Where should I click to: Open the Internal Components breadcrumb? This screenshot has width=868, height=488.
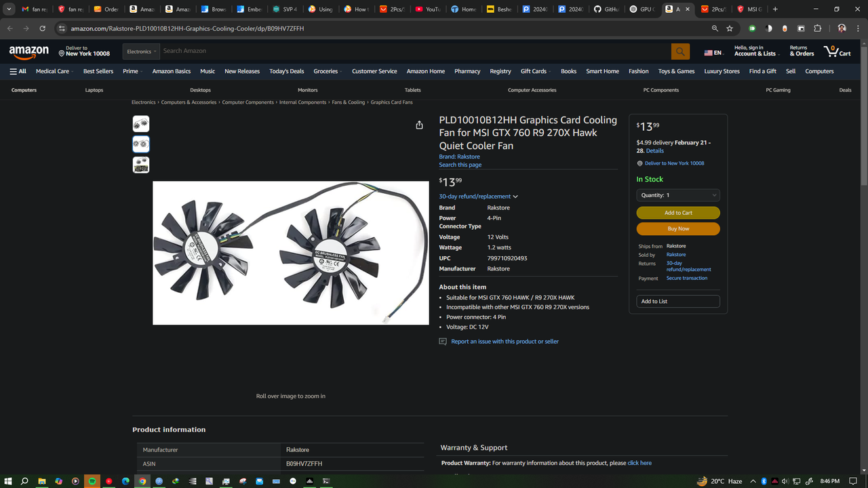coord(302,102)
